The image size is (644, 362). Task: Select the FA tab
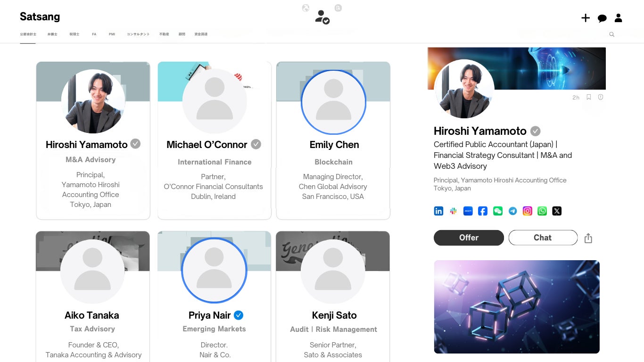tap(94, 34)
